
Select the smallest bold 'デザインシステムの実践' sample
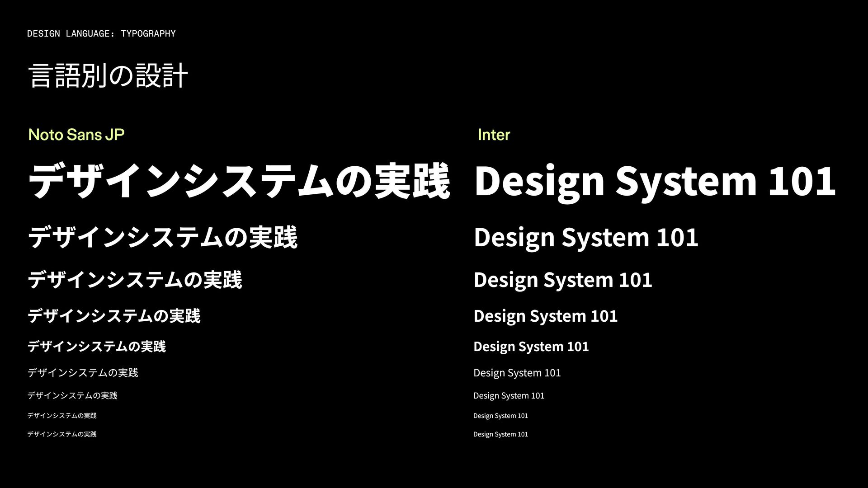[x=97, y=347]
